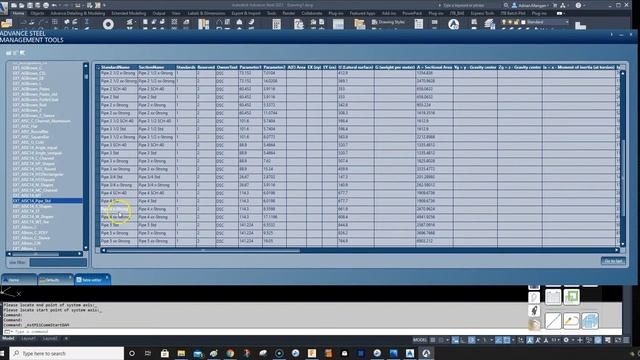Open the signed-in user account dropdown

(531, 5)
